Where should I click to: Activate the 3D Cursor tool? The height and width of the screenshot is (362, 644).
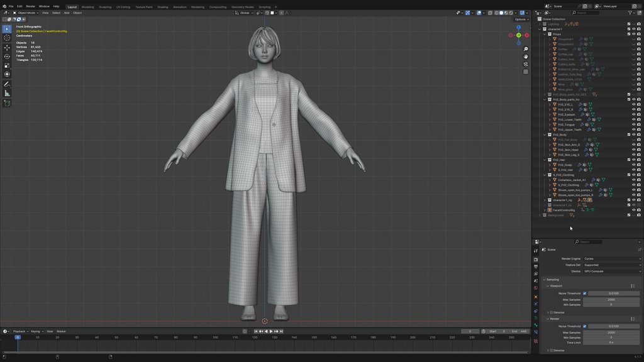(7, 38)
